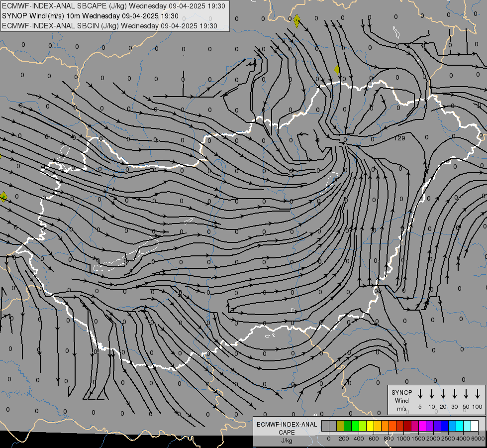Viewport: 487px width, 448px height.
Task: Select the bright green CAPE legend swatch
Action: point(355,426)
